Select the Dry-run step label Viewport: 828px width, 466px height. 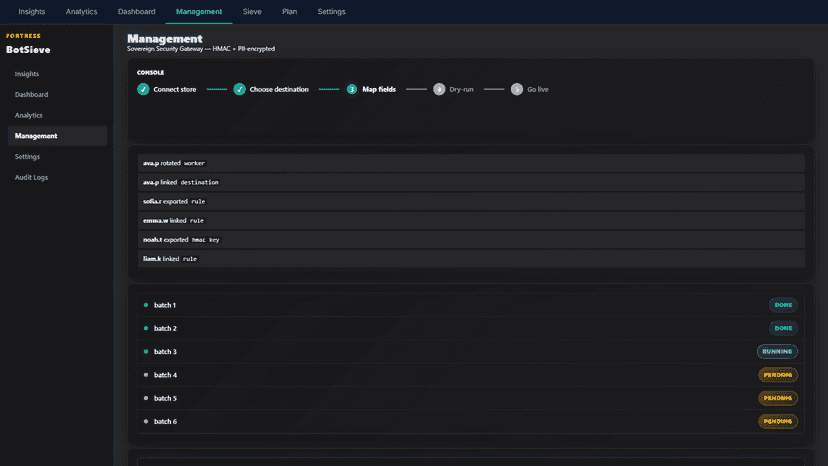point(461,89)
